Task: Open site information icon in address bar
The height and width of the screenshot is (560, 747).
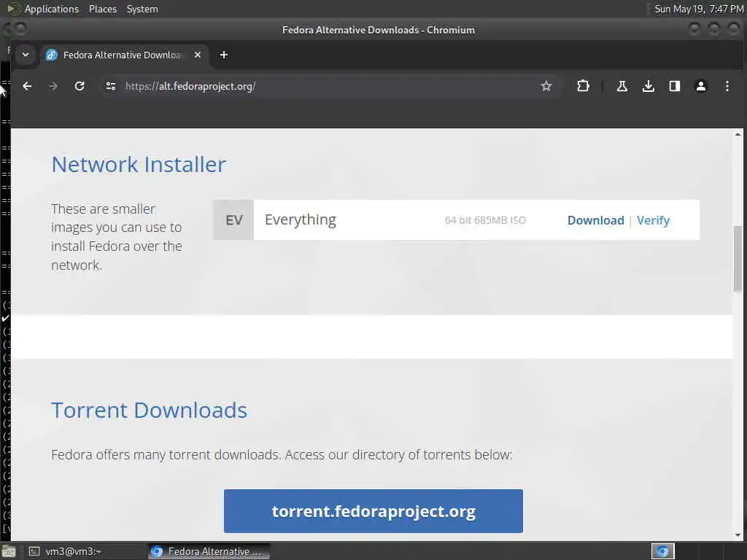Action: tap(111, 86)
